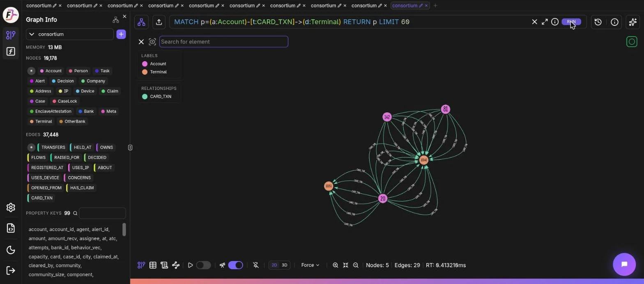Switch to graph view in bottom toolbar
The width and height of the screenshot is (644, 284).
point(141,265)
